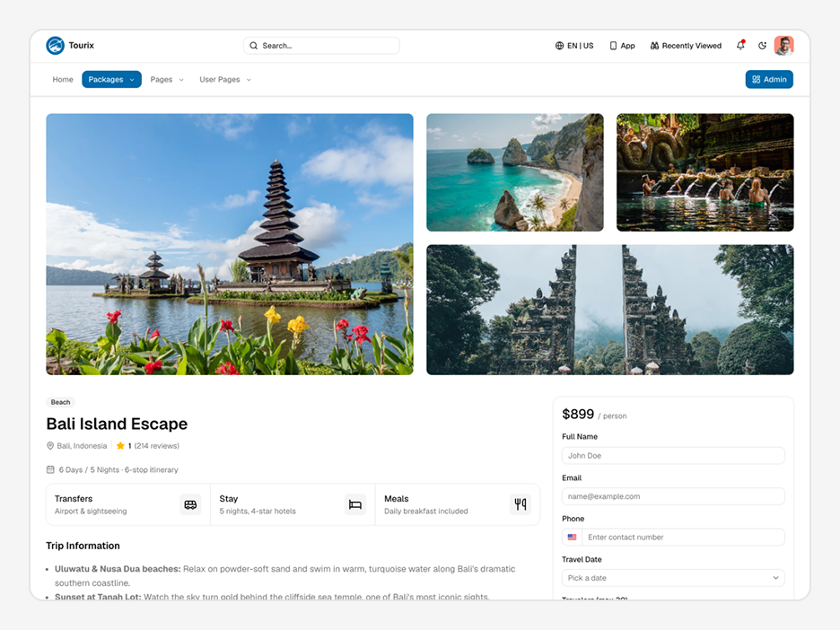Open the User Pages menu
This screenshot has height=630, width=840.
point(225,79)
